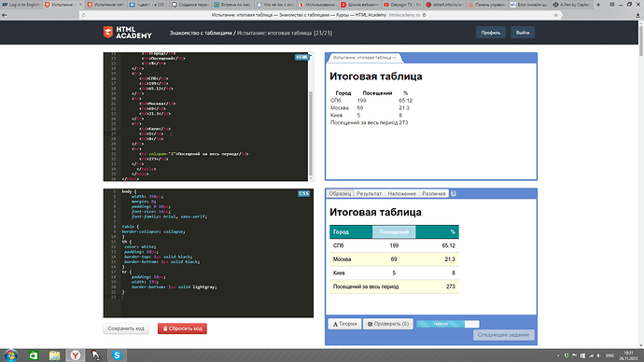Switch to the Delyagin TV browser tab

tap(401, 5)
